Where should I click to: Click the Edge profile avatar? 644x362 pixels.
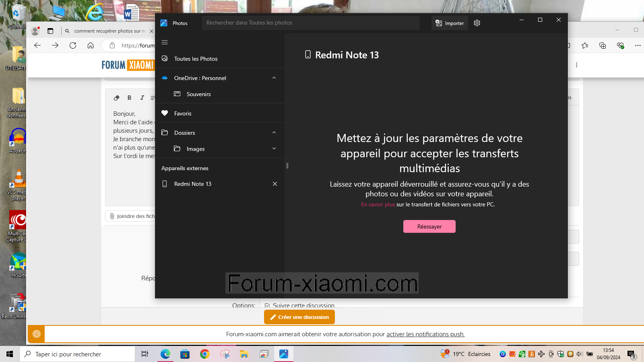point(35,31)
